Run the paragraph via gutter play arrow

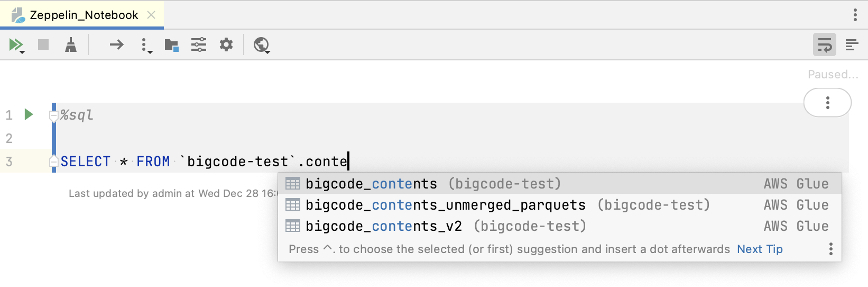(29, 114)
